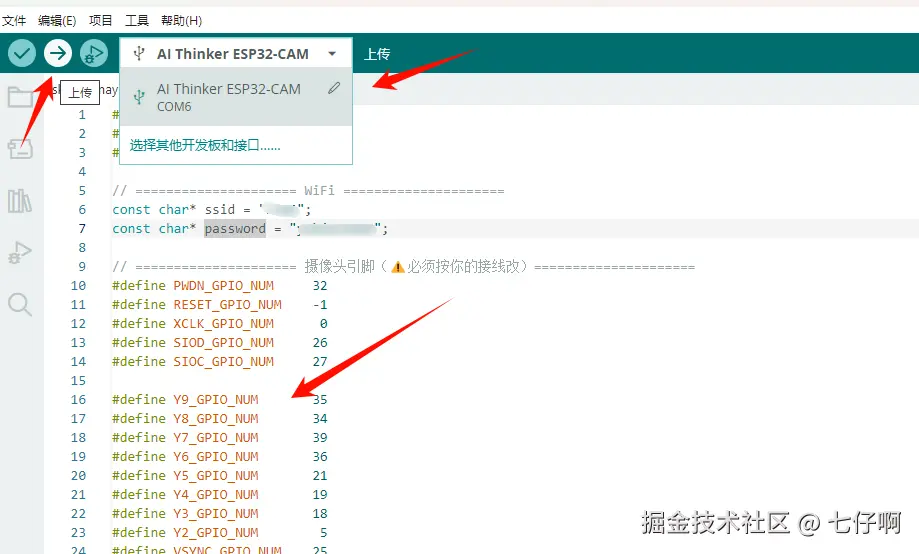919x554 pixels.
Task: Open the Sketchbook folder sidebar icon
Action: (20, 97)
